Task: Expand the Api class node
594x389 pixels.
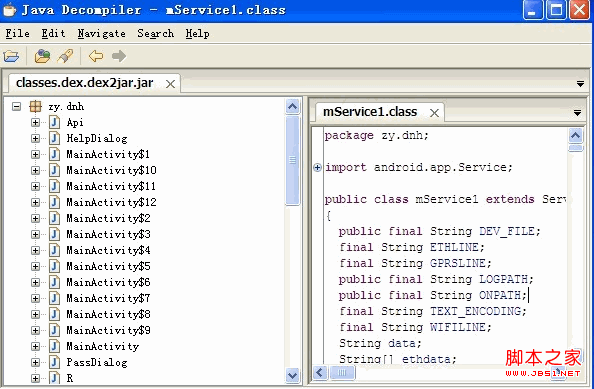Action: (x=35, y=122)
